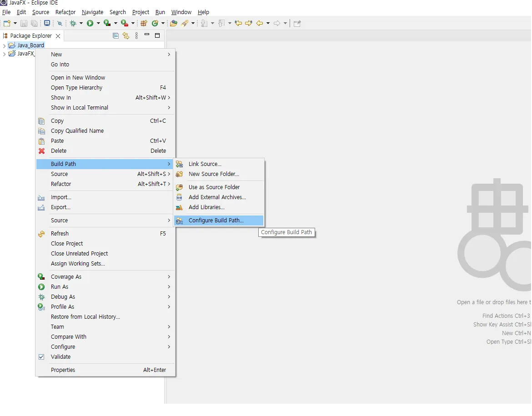
Task: Open the Run dropdown arrow
Action: point(98,23)
